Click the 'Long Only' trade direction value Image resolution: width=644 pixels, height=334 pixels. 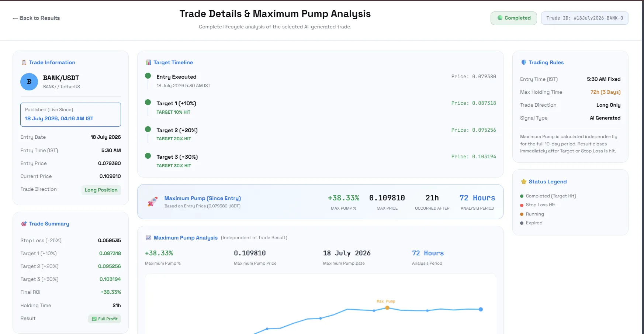609,105
